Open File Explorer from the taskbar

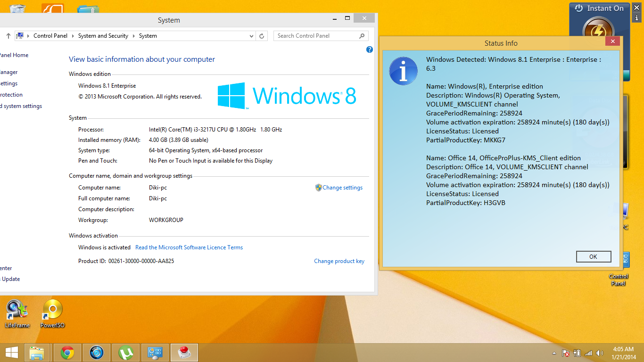(x=37, y=353)
